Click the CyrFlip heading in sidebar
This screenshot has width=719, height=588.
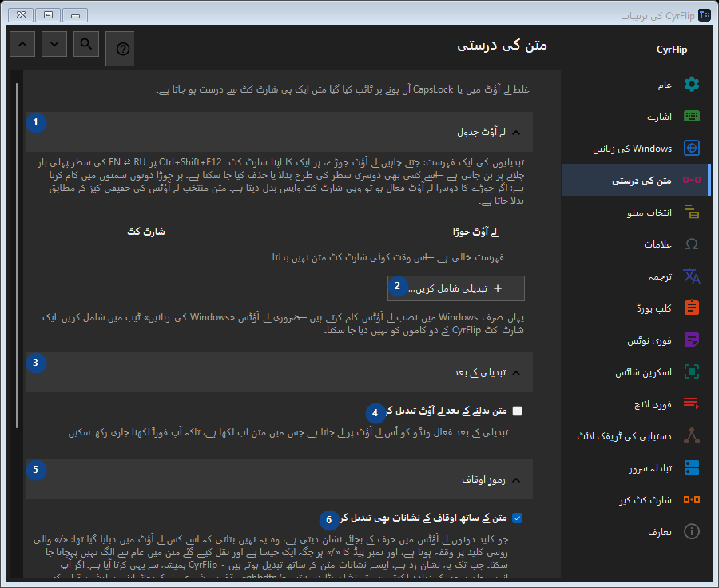pyautogui.click(x=672, y=50)
